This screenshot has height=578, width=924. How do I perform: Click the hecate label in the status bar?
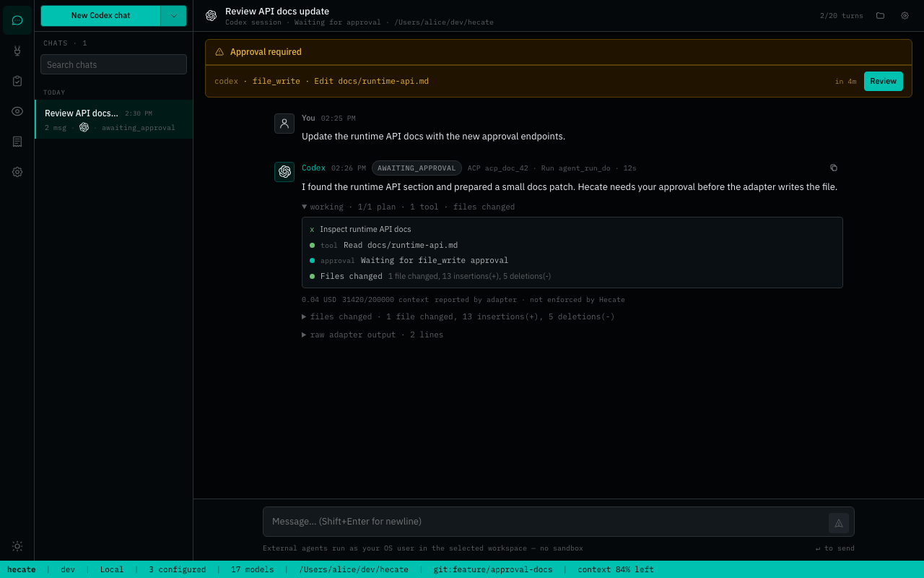tap(22, 569)
